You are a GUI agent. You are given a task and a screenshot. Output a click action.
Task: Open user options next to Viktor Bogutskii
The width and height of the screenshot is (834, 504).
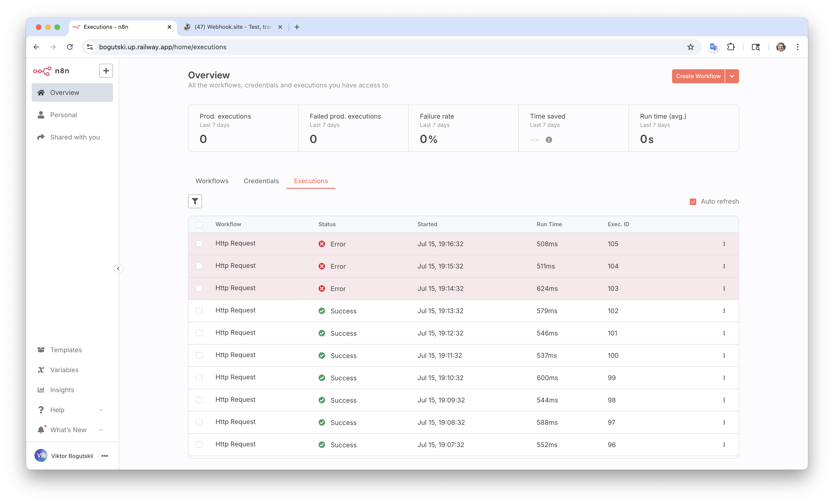(104, 456)
